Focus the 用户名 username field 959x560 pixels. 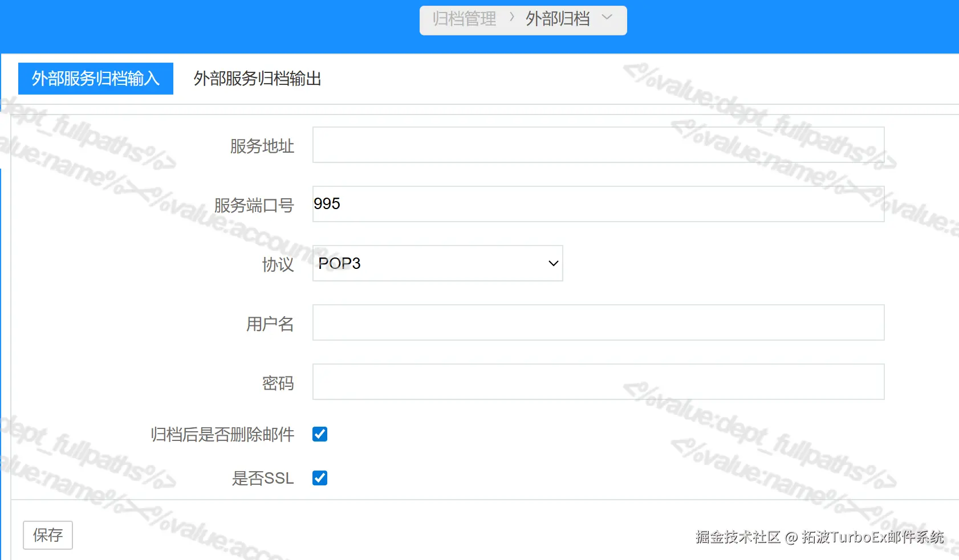598,322
